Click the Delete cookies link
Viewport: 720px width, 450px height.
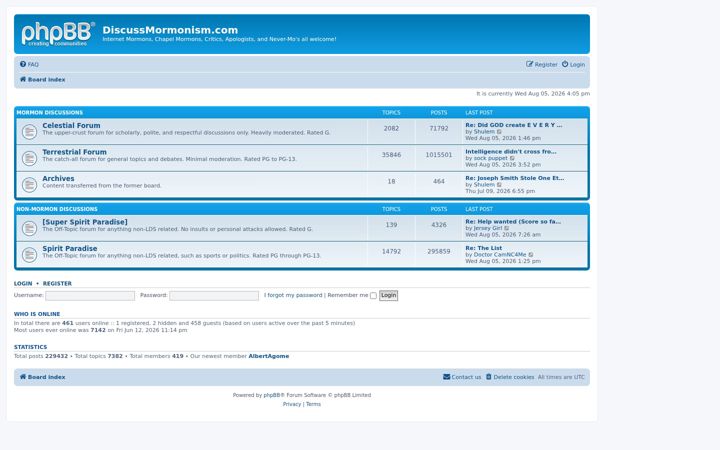click(x=513, y=377)
